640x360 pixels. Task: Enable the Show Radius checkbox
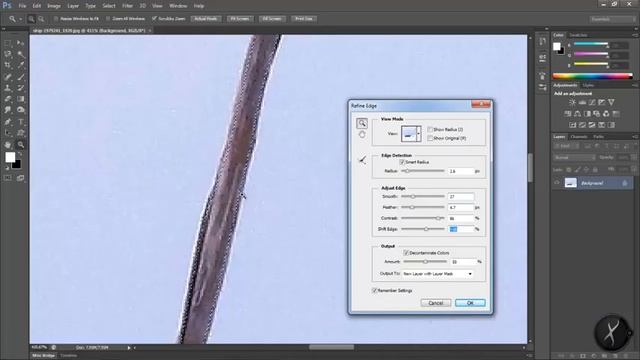coord(430,129)
